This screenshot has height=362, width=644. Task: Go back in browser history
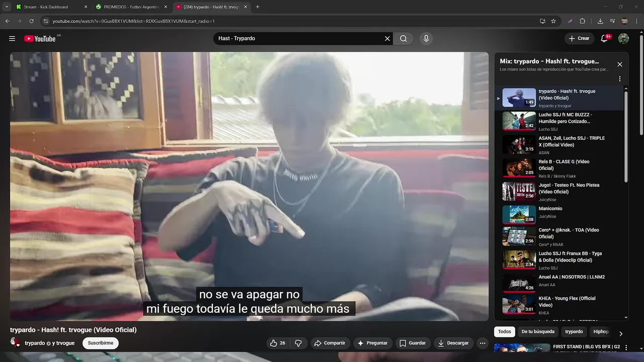coord(8,21)
